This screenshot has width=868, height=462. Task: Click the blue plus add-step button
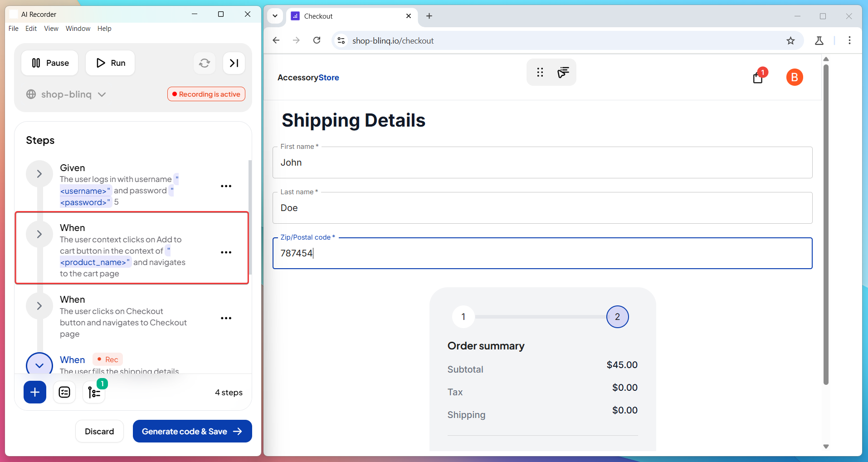tap(35, 392)
